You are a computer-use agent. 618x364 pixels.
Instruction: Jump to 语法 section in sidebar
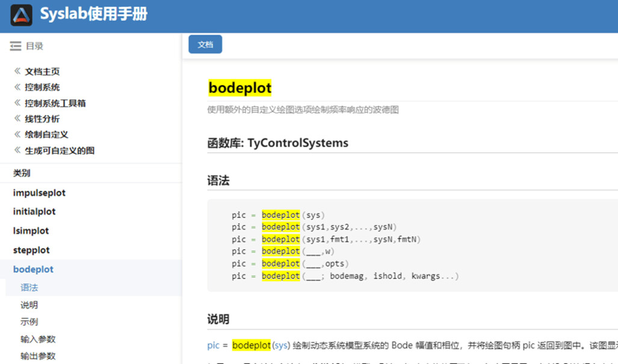[29, 287]
